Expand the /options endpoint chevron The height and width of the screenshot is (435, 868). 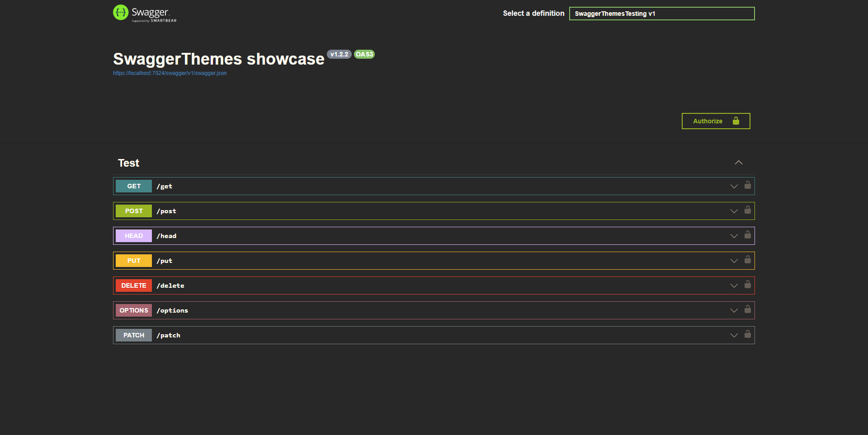pos(734,310)
